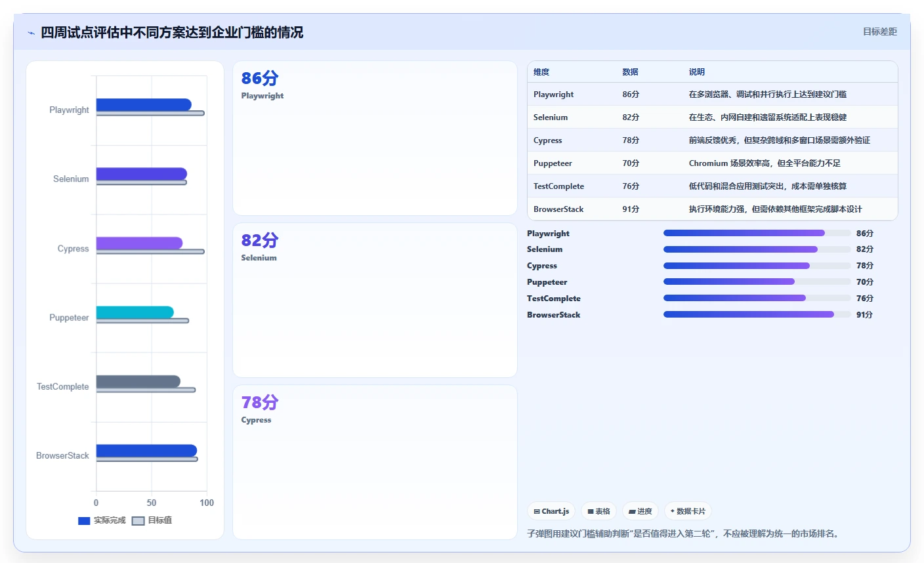Click the Selenium cell in the table
The height and width of the screenshot is (563, 924).
tap(551, 117)
